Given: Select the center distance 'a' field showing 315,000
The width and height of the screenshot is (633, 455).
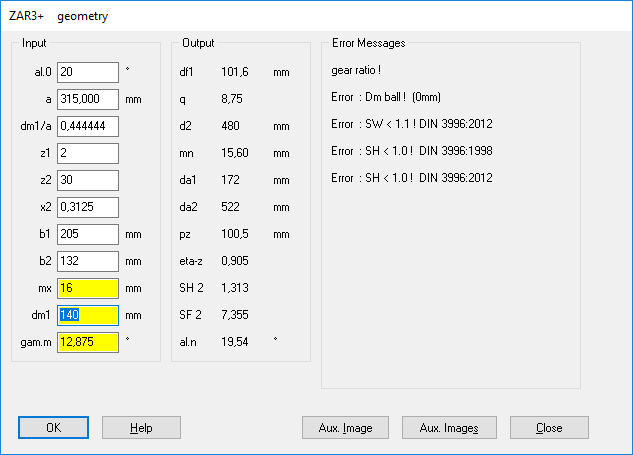Looking at the screenshot, I should 88,99.
